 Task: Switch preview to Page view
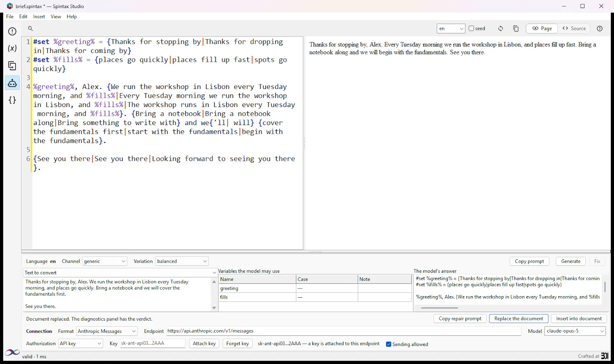tap(542, 28)
